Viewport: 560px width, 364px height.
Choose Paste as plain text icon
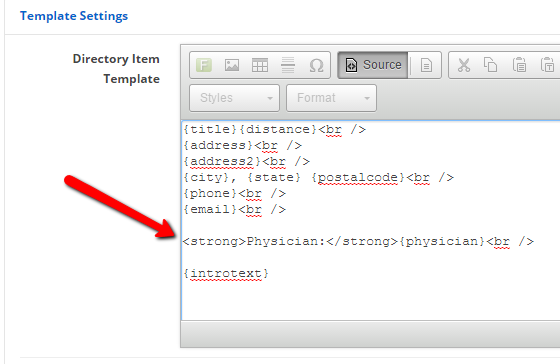tap(547, 65)
